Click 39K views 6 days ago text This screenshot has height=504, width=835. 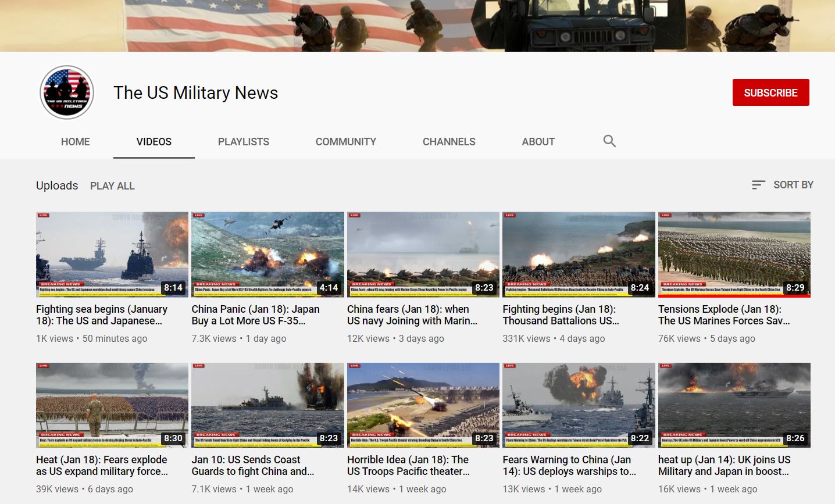coord(84,489)
